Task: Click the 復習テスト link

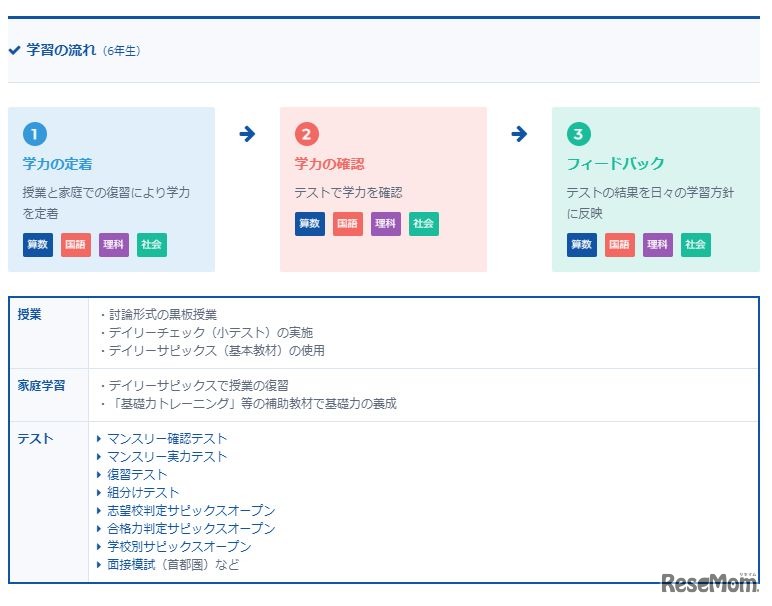Action: [137, 475]
